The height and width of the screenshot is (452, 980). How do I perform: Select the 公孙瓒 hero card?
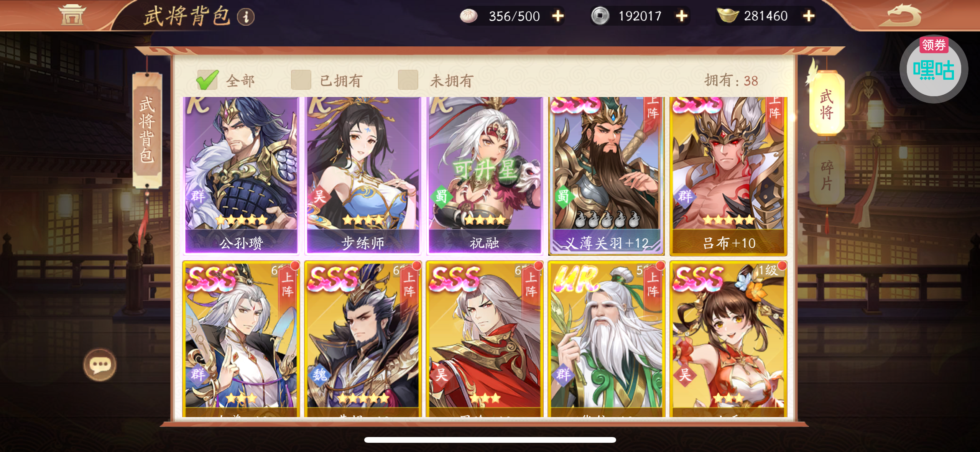tap(241, 176)
